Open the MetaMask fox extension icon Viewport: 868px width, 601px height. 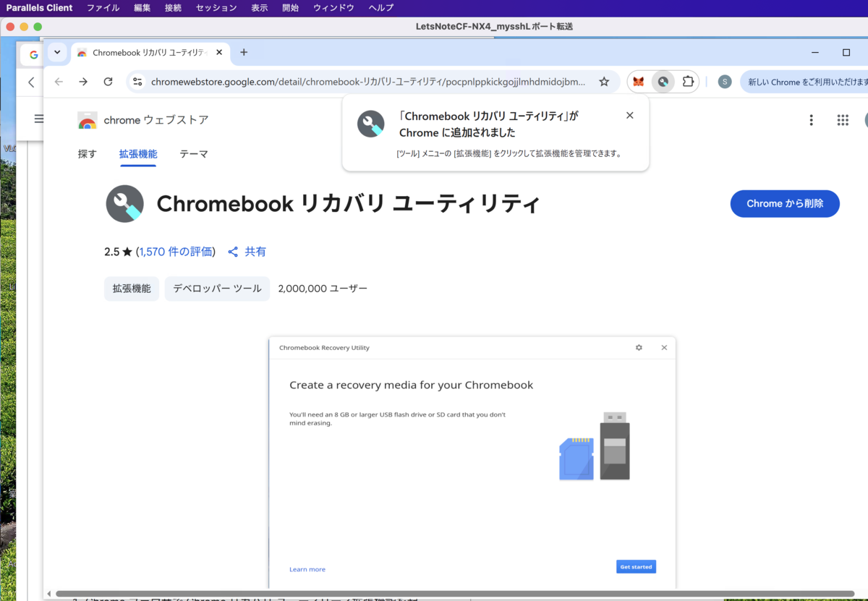[x=638, y=82]
